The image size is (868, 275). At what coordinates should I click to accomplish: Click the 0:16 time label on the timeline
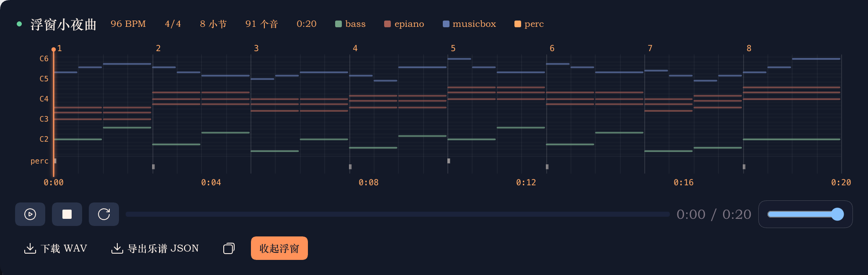pos(684,182)
